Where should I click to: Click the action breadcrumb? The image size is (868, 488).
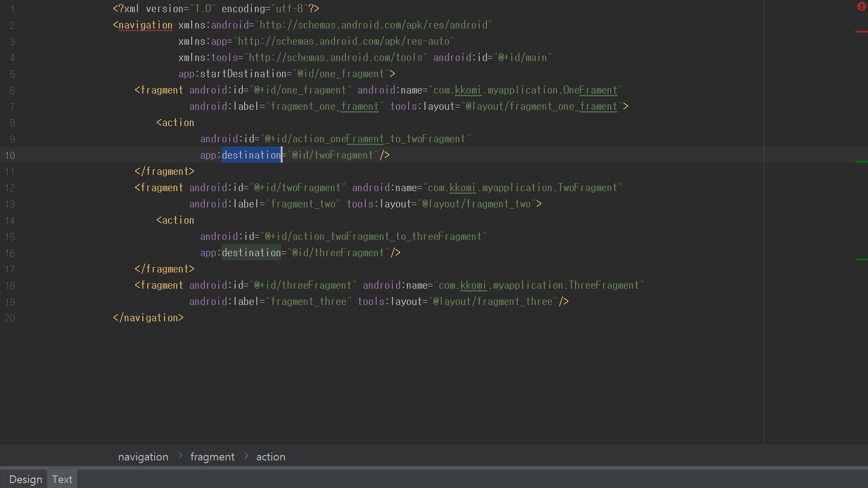tap(271, 457)
